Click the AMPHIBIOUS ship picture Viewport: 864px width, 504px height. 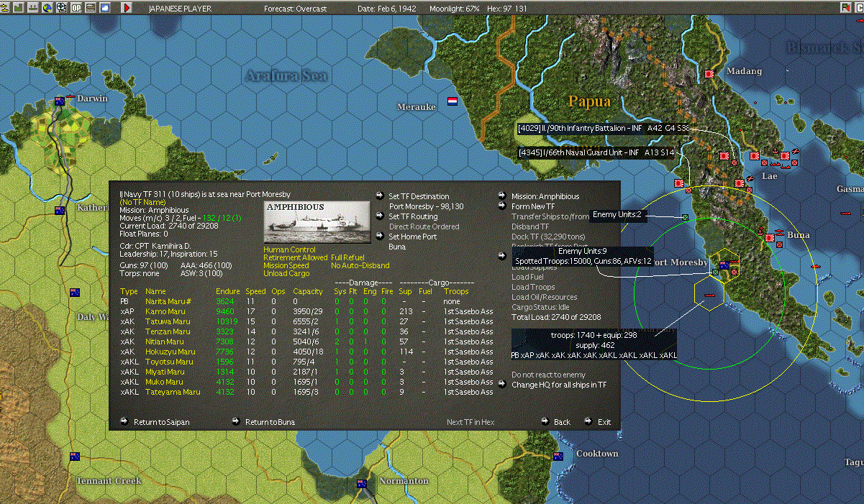pos(317,221)
